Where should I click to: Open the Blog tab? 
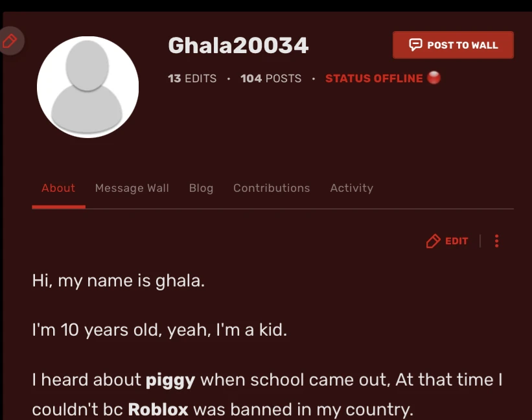pos(201,188)
